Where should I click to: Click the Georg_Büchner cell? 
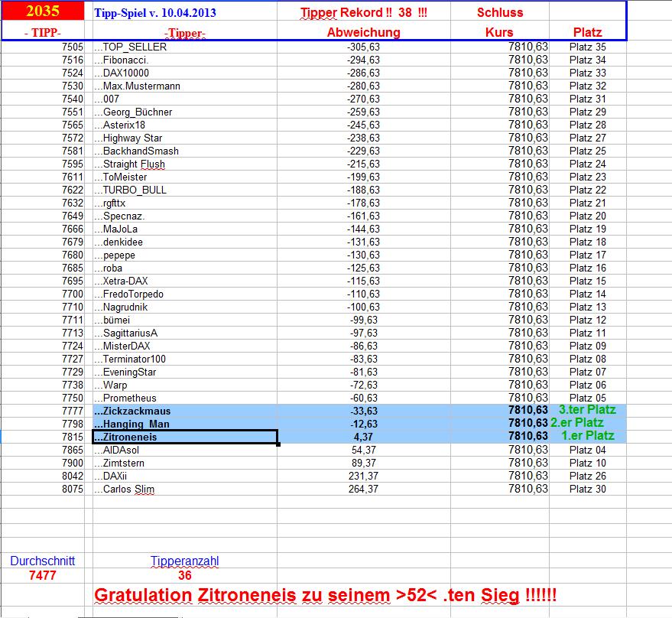click(185, 112)
